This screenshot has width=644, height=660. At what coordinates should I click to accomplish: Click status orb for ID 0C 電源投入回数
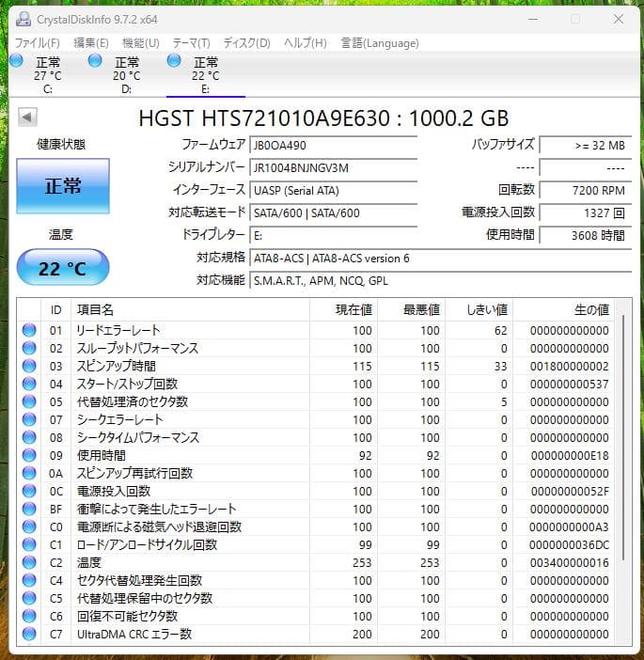[29, 491]
